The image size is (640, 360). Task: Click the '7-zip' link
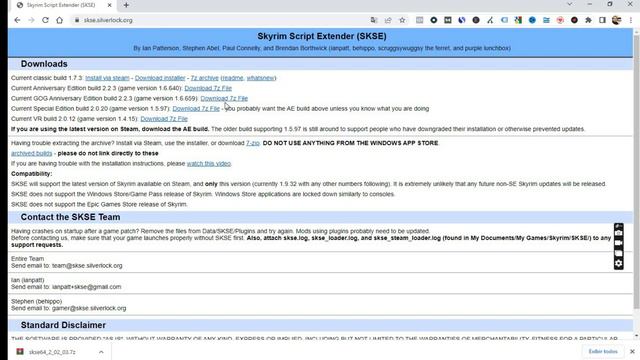click(x=253, y=143)
